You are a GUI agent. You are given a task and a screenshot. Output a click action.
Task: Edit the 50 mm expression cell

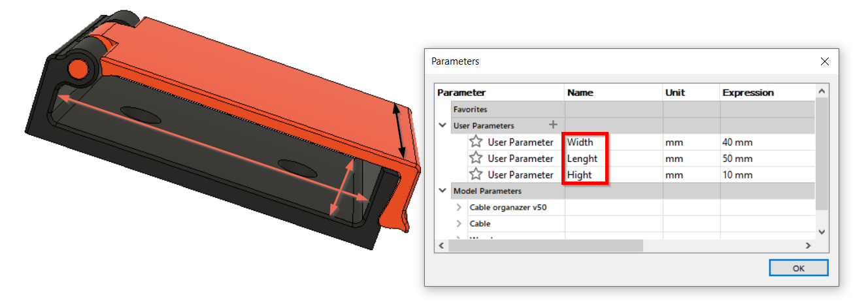[768, 158]
